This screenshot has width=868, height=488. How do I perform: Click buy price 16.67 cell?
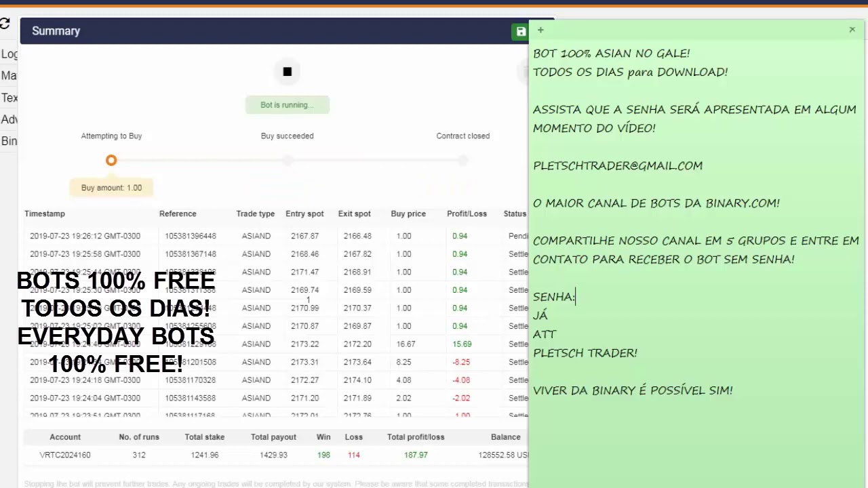(406, 344)
